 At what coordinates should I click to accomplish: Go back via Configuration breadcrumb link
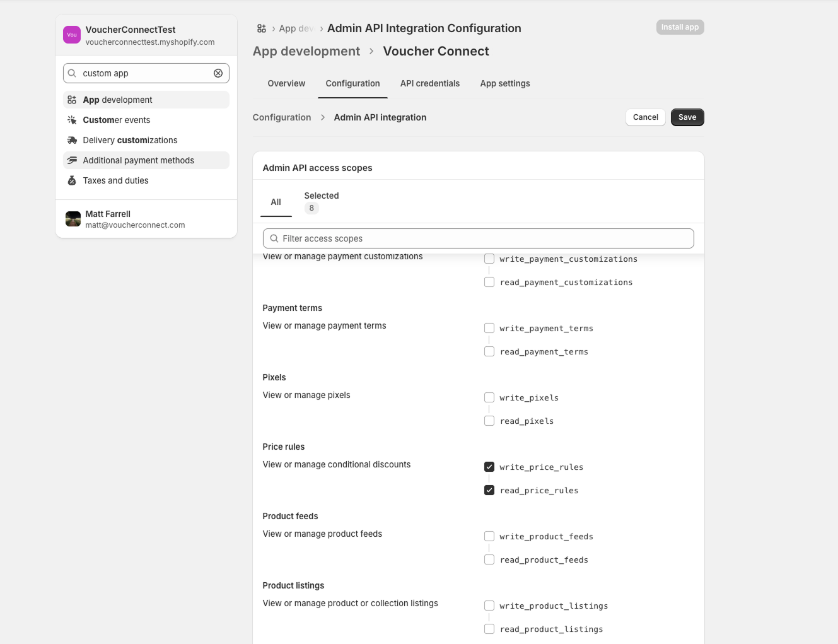[282, 117]
